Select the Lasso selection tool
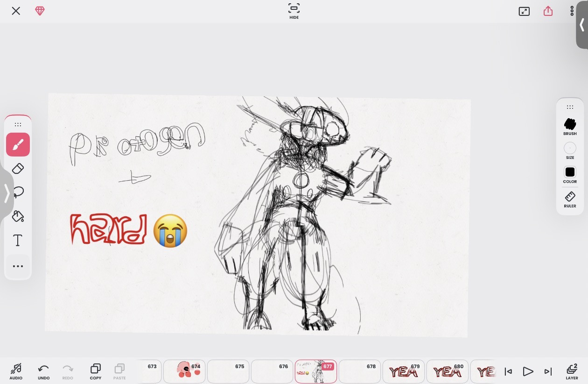The image size is (588, 384). click(x=18, y=192)
